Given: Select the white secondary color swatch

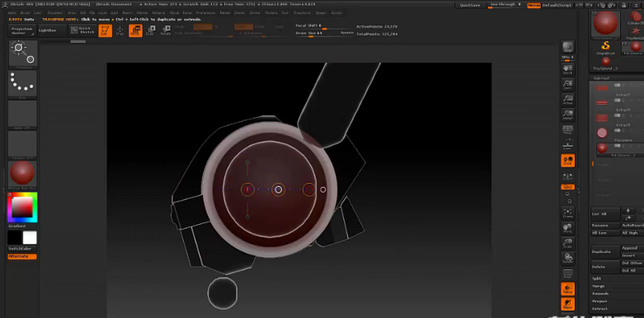Looking at the screenshot, I should 30,237.
